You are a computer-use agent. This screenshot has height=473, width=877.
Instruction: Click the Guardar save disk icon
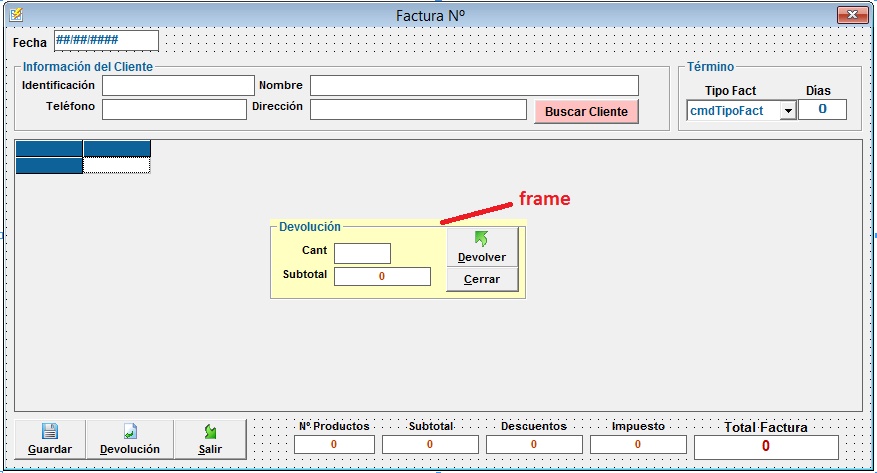point(50,431)
